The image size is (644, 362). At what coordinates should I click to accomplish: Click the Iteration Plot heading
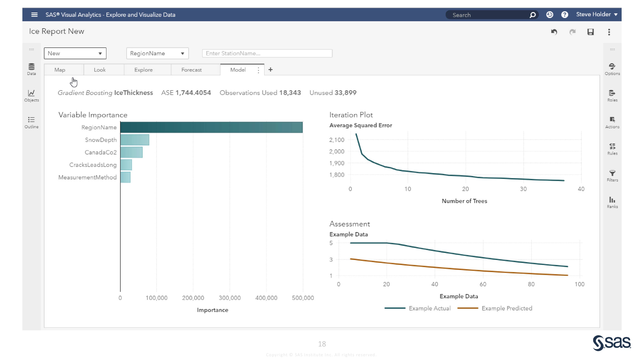pyautogui.click(x=351, y=115)
